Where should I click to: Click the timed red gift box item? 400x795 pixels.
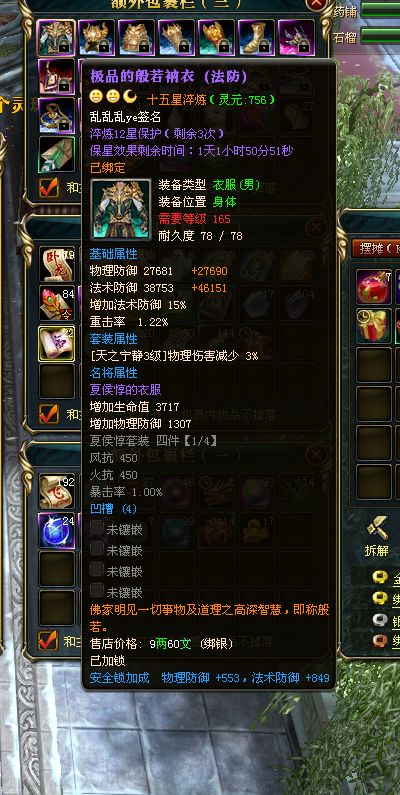coord(374,326)
